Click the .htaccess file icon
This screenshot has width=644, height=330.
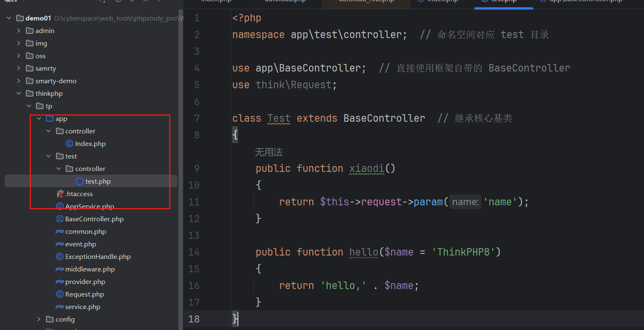pyautogui.click(x=60, y=194)
